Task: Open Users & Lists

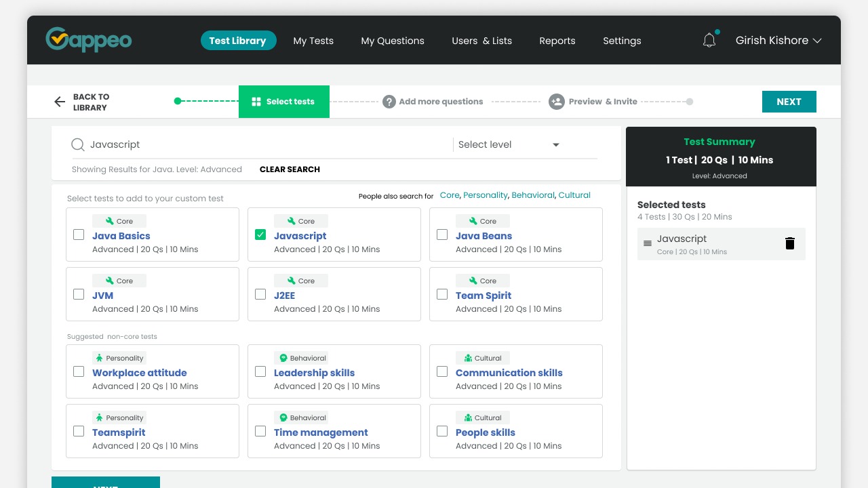Action: click(482, 41)
